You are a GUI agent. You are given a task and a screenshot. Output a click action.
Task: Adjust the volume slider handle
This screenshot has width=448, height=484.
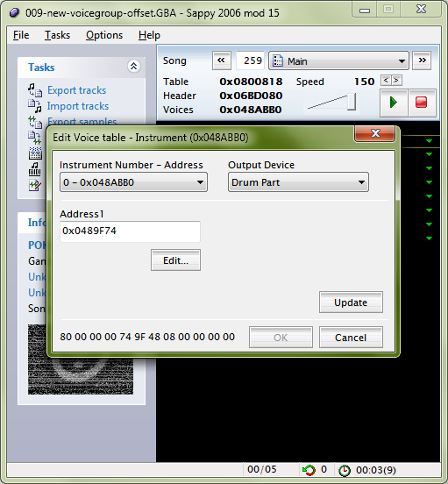(x=352, y=102)
